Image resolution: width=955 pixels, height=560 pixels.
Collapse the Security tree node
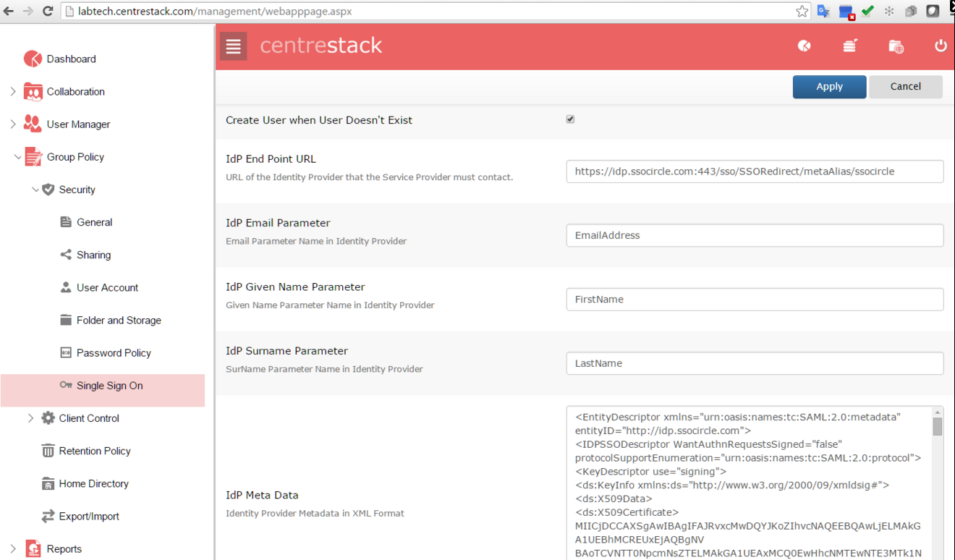click(35, 190)
